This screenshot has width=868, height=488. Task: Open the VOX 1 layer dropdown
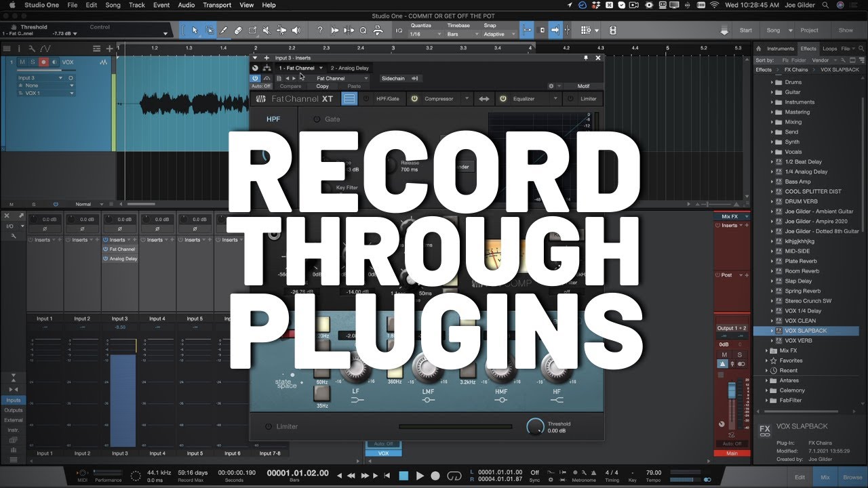(45, 93)
